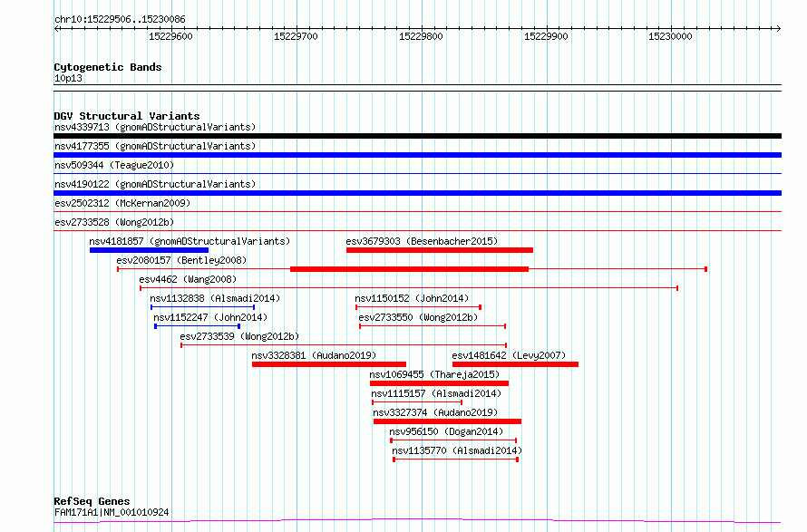Screen dimensions: 807x532
Task: Click the blue nsv4181857 variant bar
Action: coord(149,250)
